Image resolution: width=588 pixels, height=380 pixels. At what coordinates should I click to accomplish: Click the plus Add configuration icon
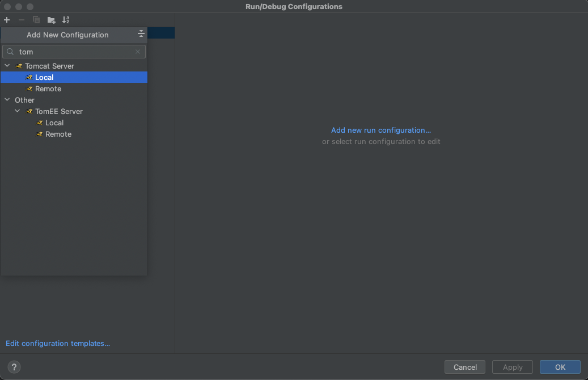(7, 20)
